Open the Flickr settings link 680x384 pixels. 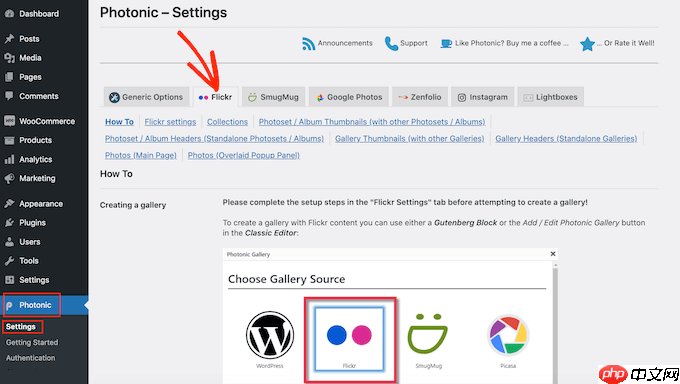point(170,122)
